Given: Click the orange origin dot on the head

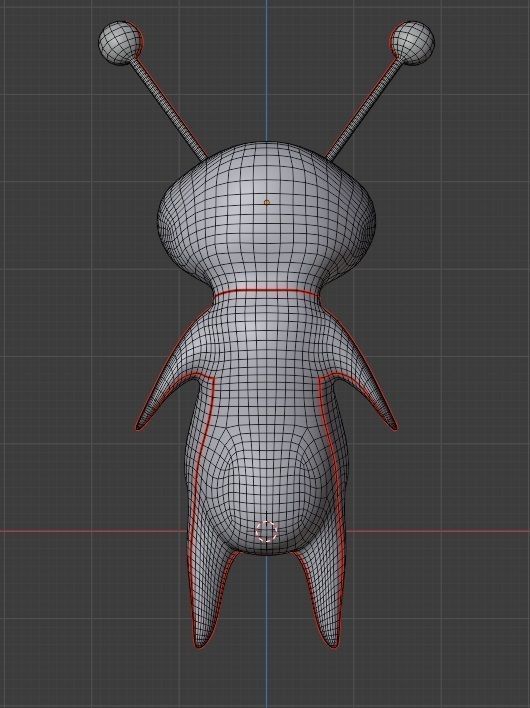Looking at the screenshot, I should point(266,203).
